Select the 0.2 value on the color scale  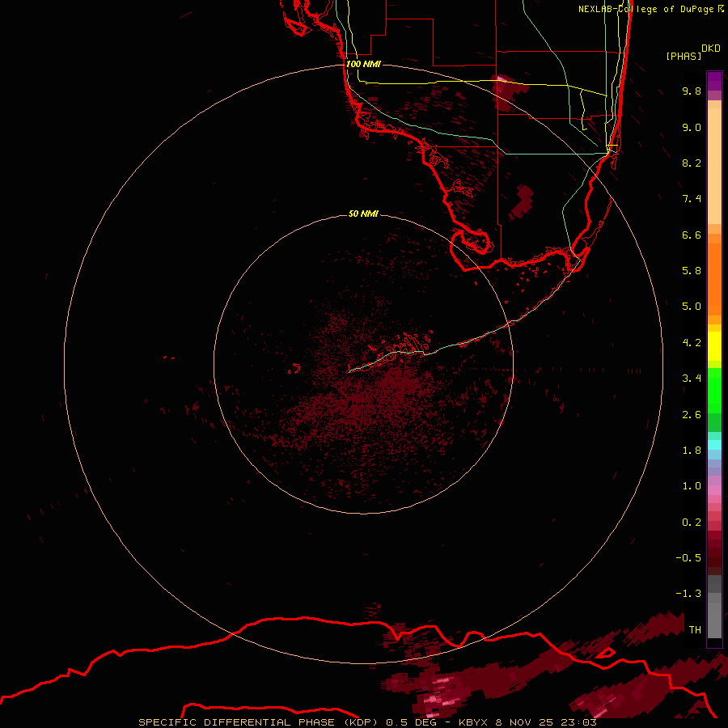692,523
